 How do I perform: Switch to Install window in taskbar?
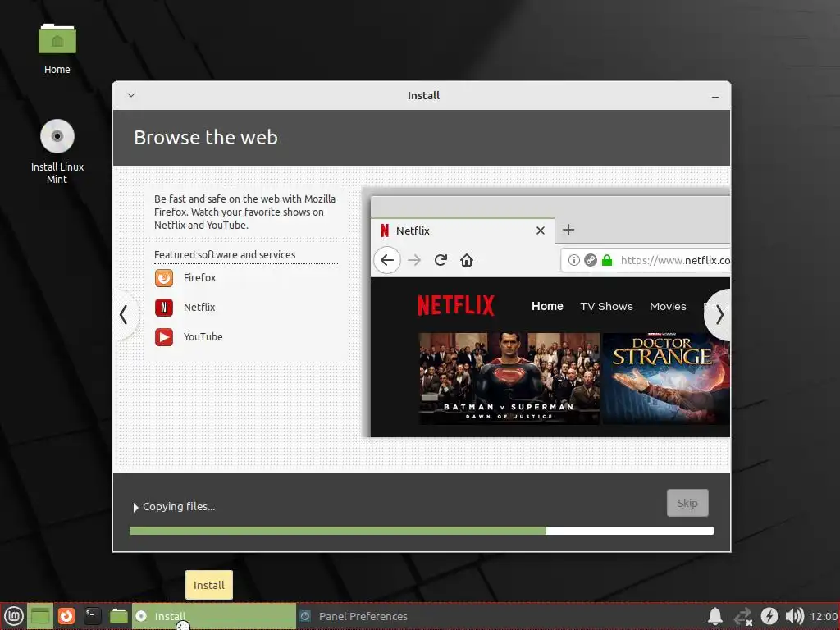214,616
